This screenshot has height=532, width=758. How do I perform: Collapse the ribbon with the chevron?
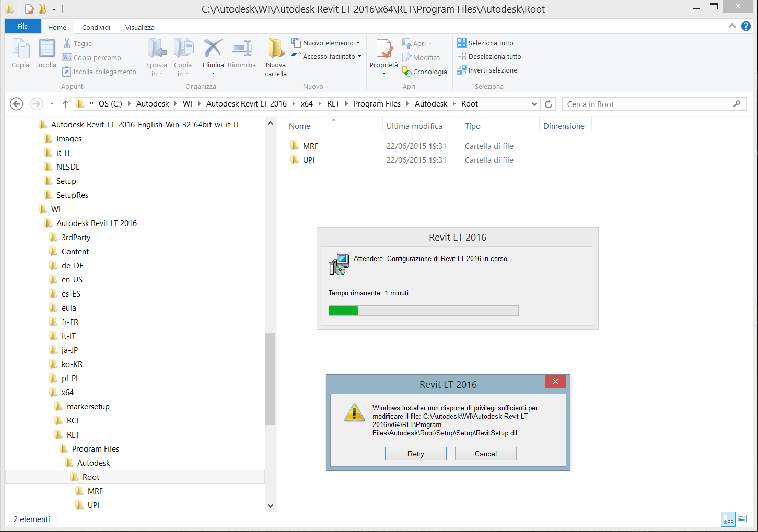coord(732,26)
